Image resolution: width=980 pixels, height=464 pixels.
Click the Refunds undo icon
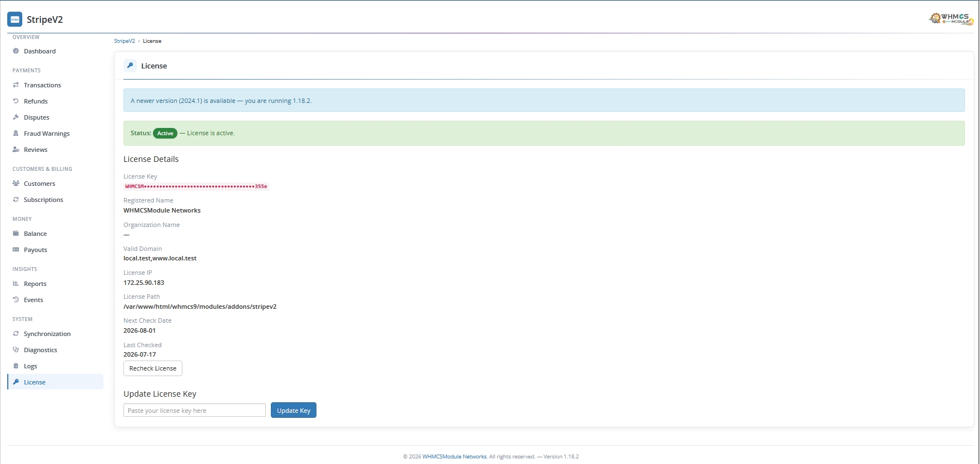click(16, 101)
